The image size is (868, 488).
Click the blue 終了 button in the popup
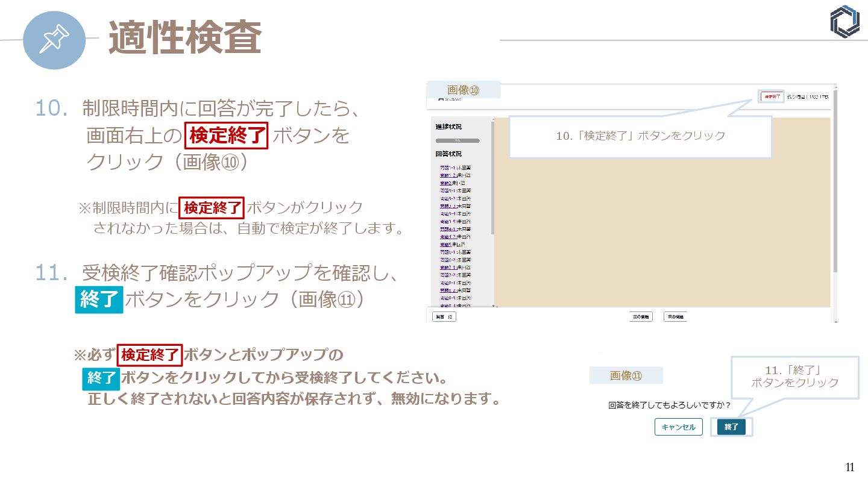tap(731, 427)
